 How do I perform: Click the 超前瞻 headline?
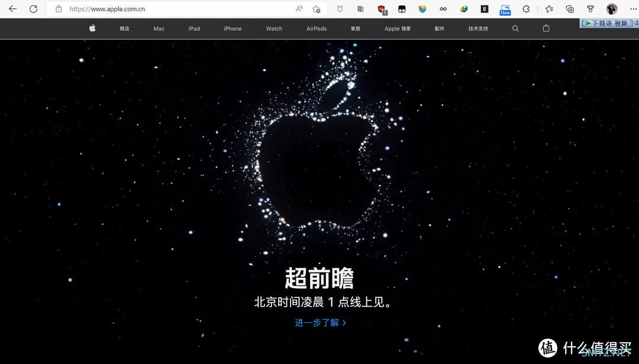pyautogui.click(x=319, y=278)
